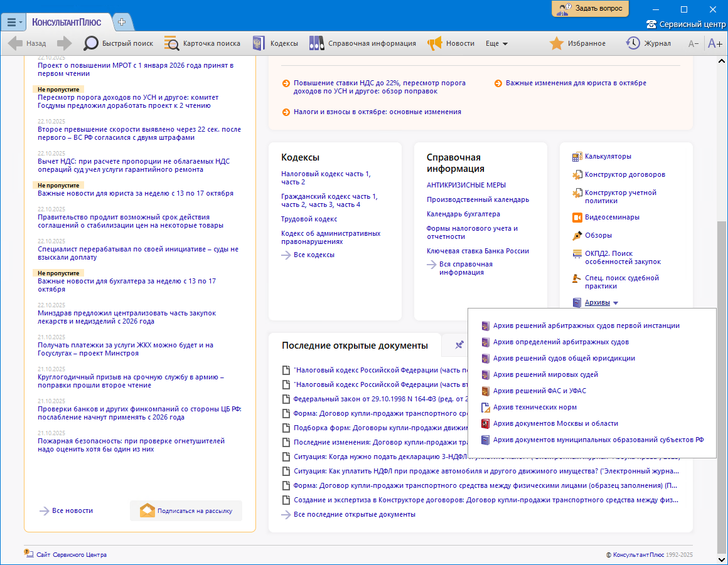Choose Архив технических норм entry
Image resolution: width=728 pixels, height=565 pixels.
tap(535, 407)
